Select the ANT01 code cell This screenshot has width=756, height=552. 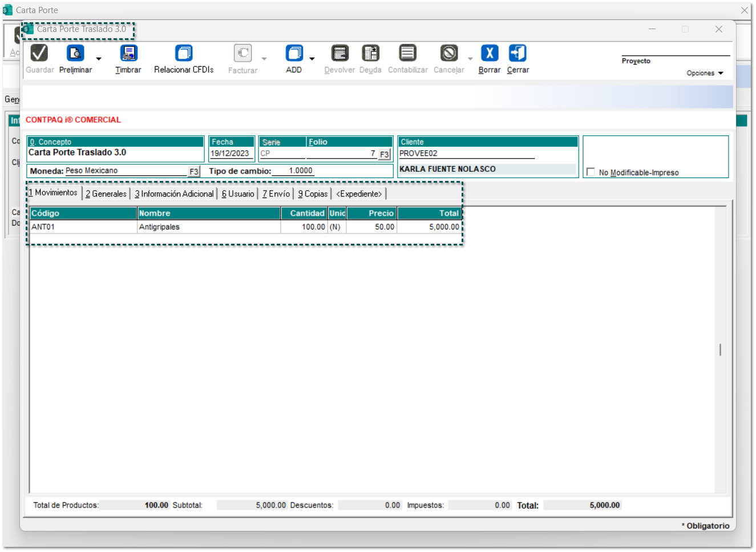[x=83, y=227]
